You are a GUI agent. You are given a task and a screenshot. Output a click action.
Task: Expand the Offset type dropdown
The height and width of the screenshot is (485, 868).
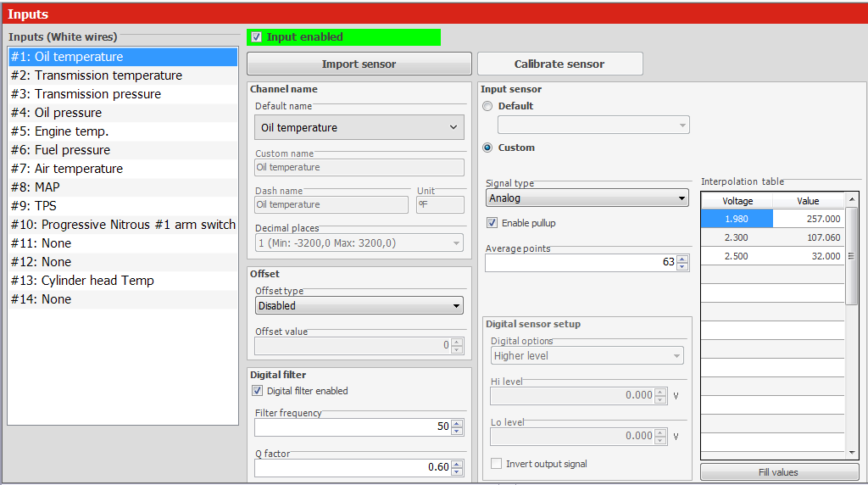[359, 305]
